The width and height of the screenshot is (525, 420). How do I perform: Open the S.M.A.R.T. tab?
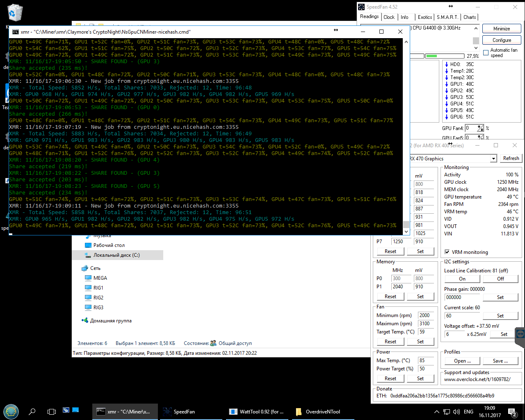pyautogui.click(x=447, y=17)
